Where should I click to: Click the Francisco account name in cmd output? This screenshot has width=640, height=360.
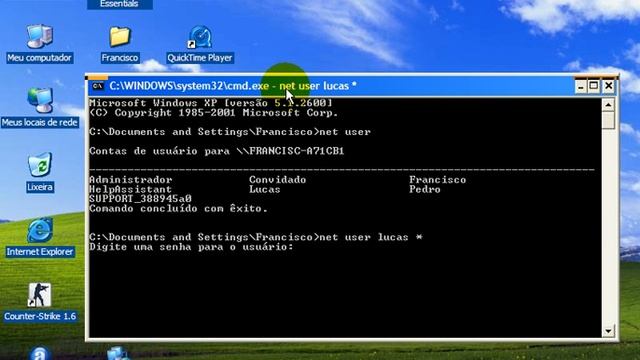[438, 180]
